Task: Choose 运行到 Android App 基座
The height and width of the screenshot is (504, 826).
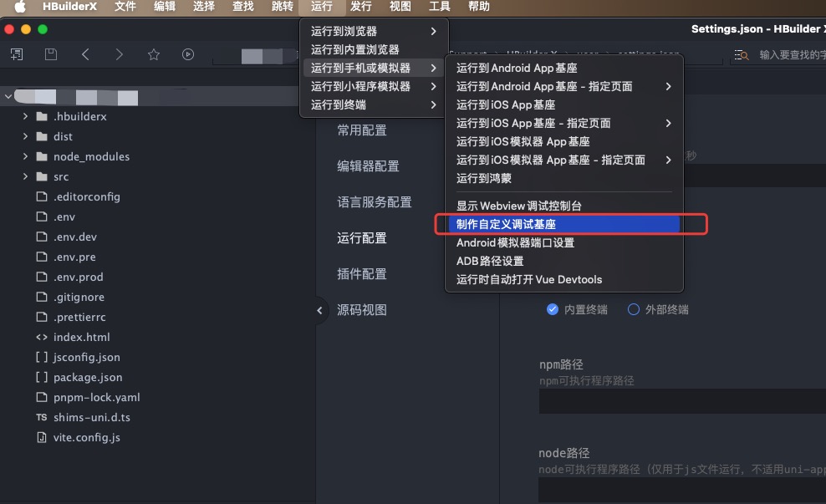Action: (x=563, y=68)
